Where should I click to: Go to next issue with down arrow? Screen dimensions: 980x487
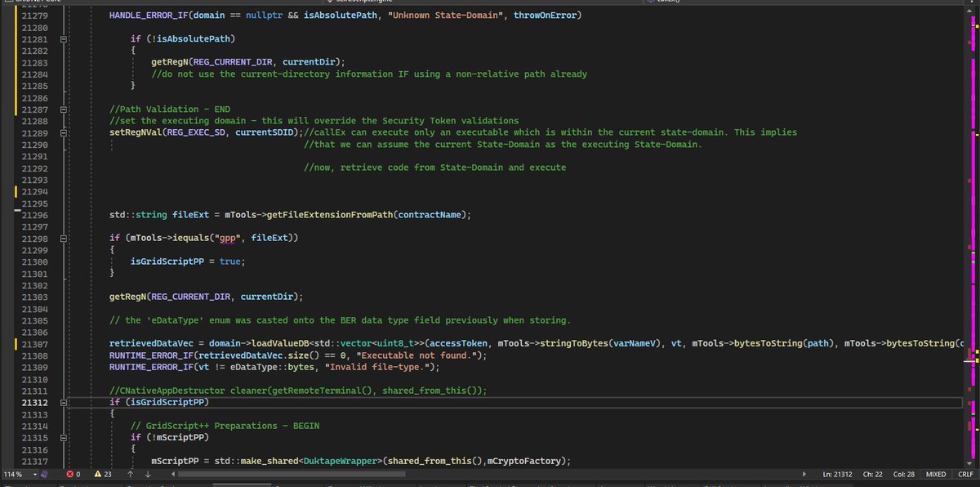coord(148,474)
